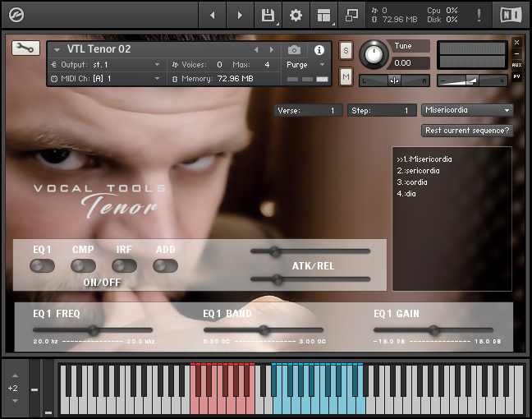Shift keyboard octave down arrow
This screenshot has width=532, height=419.
coord(15,401)
